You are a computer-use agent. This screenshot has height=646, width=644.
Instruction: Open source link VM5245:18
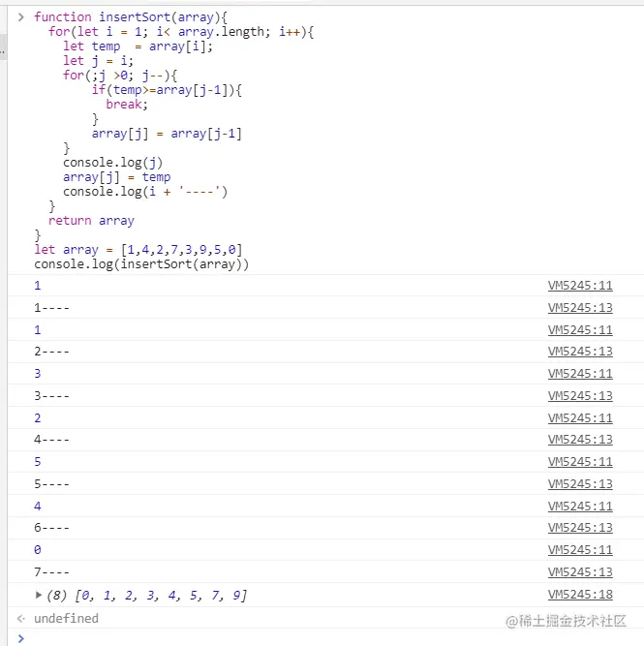pyautogui.click(x=580, y=595)
